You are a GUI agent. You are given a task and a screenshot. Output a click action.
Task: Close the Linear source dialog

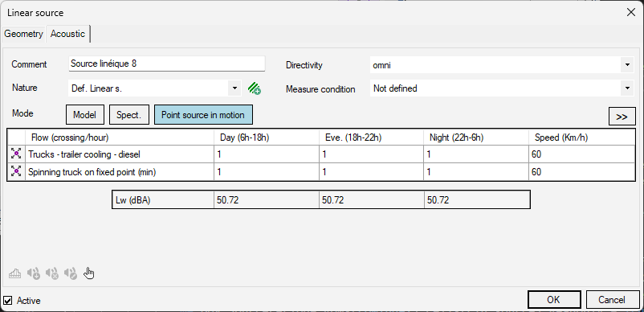coord(631,12)
